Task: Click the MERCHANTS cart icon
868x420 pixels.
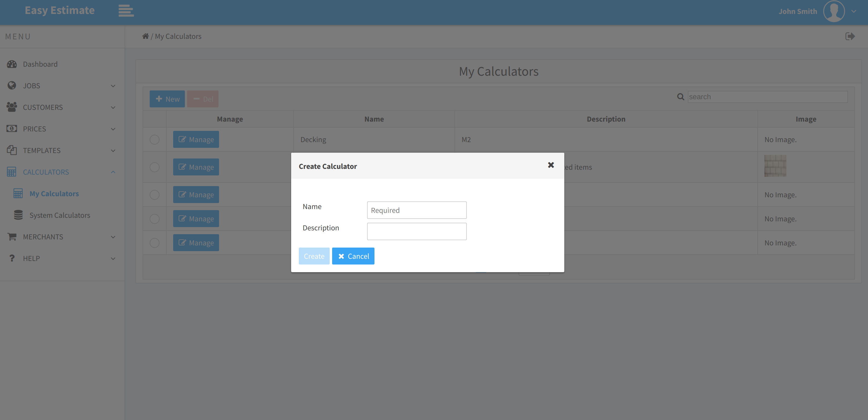Action: [12, 237]
